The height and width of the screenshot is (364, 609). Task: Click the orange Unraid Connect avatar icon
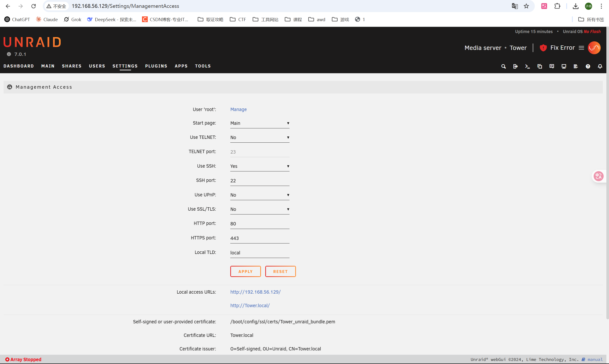tap(594, 48)
